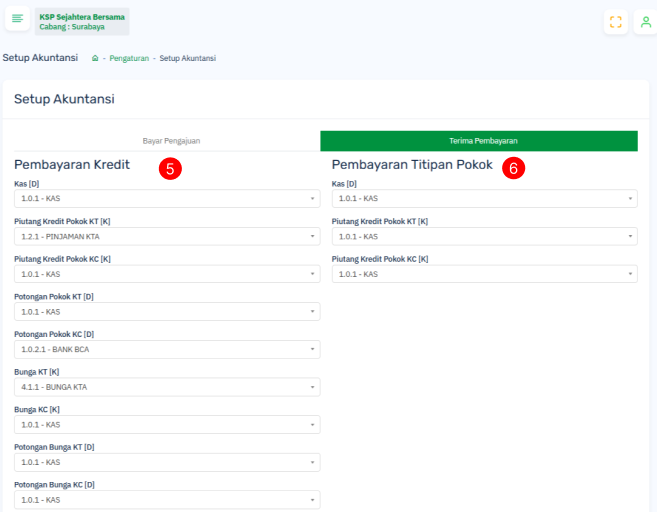This screenshot has width=657, height=512.
Task: Click the Setup Akuntansi card title
Action: pos(64,99)
